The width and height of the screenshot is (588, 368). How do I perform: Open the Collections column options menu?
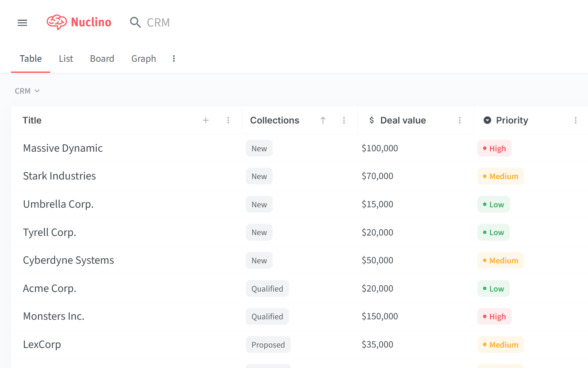point(344,120)
